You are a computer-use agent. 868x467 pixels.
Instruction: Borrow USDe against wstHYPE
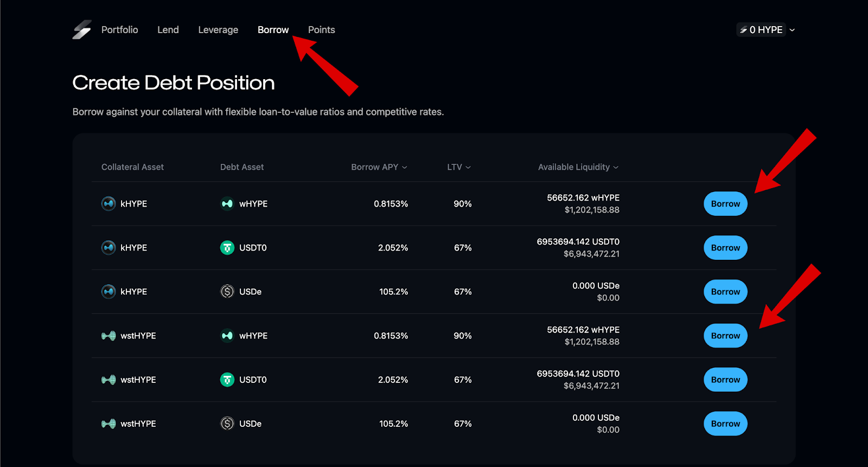click(725, 424)
